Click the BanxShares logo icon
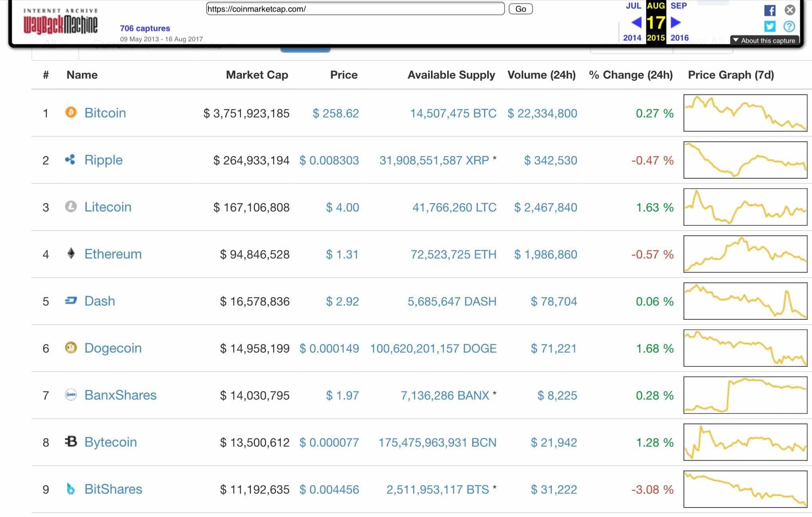Viewport: 812px width, 517px height. pos(71,395)
